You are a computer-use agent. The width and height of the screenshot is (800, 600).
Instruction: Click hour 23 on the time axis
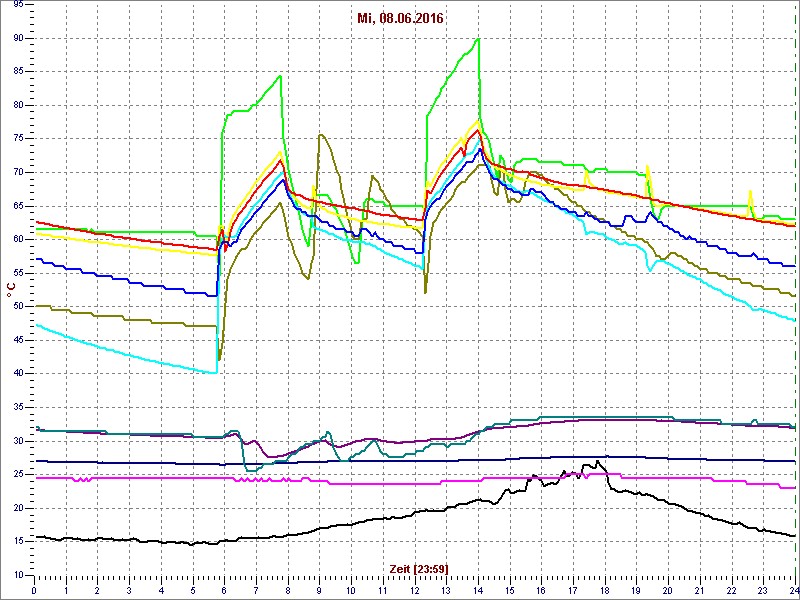pyautogui.click(x=763, y=591)
